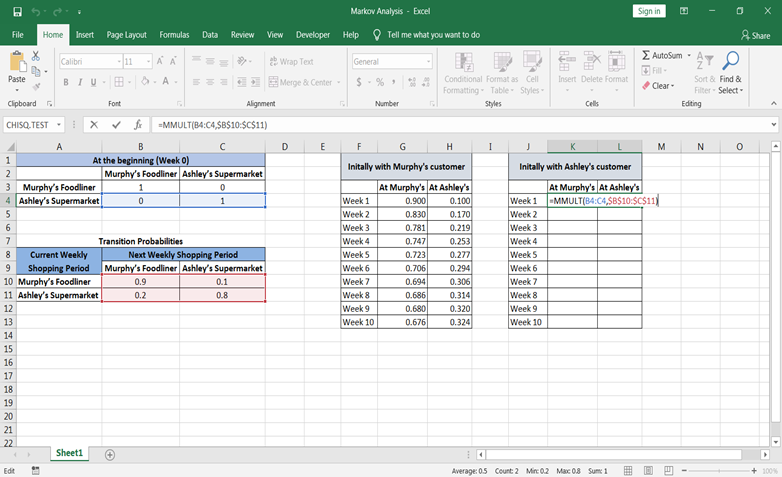Click the Increase Indent icon

coord(255,82)
